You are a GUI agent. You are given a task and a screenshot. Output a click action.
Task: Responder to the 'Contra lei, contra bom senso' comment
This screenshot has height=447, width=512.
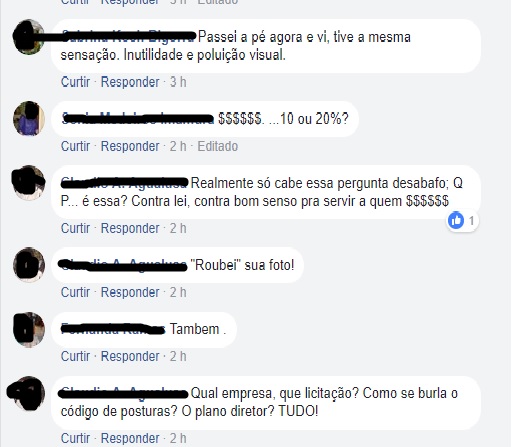click(x=130, y=228)
